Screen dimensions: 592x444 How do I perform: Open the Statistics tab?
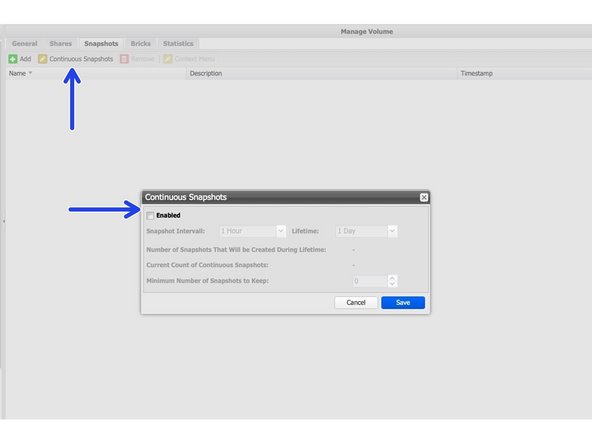pos(178,44)
